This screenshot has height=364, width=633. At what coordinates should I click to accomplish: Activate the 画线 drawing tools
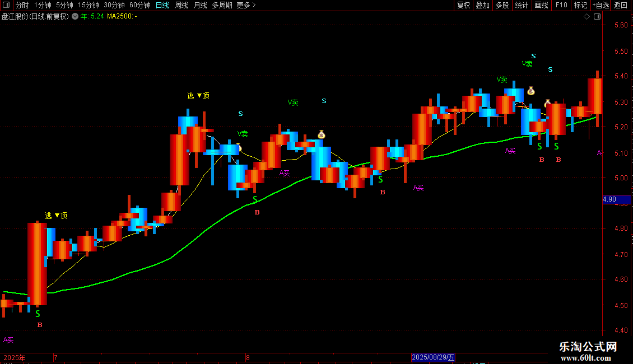(x=541, y=5)
